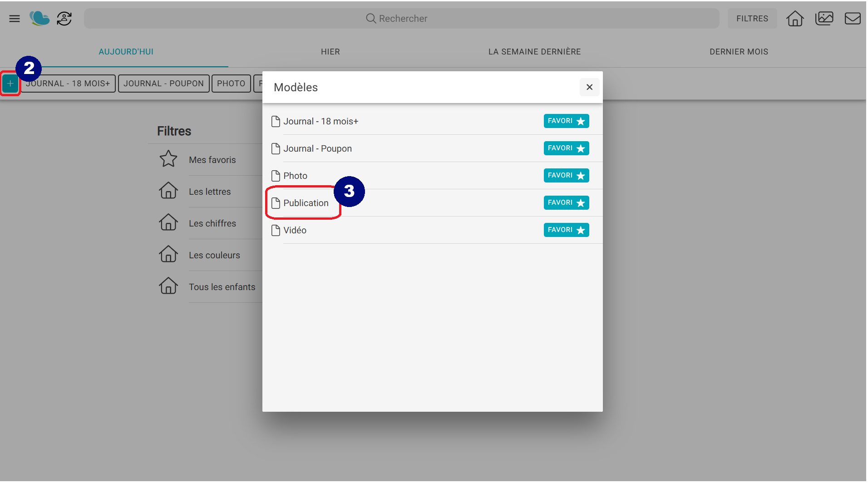Toggle favorite for Journal - Poupon
This screenshot has height=483, width=868.
(566, 148)
